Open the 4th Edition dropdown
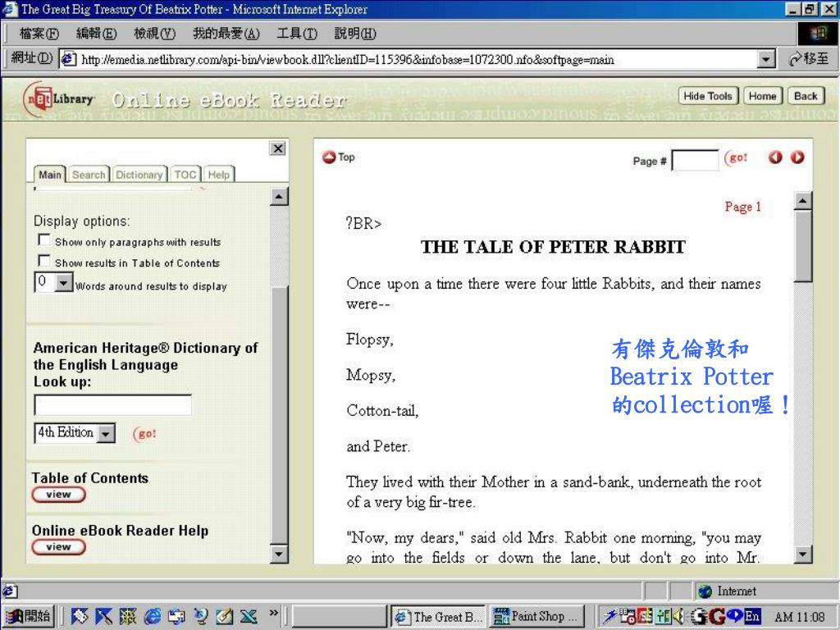 click(x=106, y=433)
